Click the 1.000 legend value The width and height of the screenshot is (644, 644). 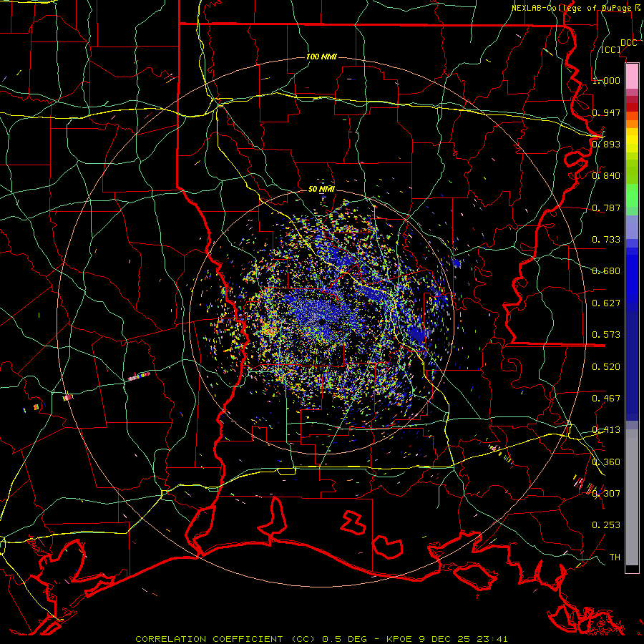click(x=606, y=80)
